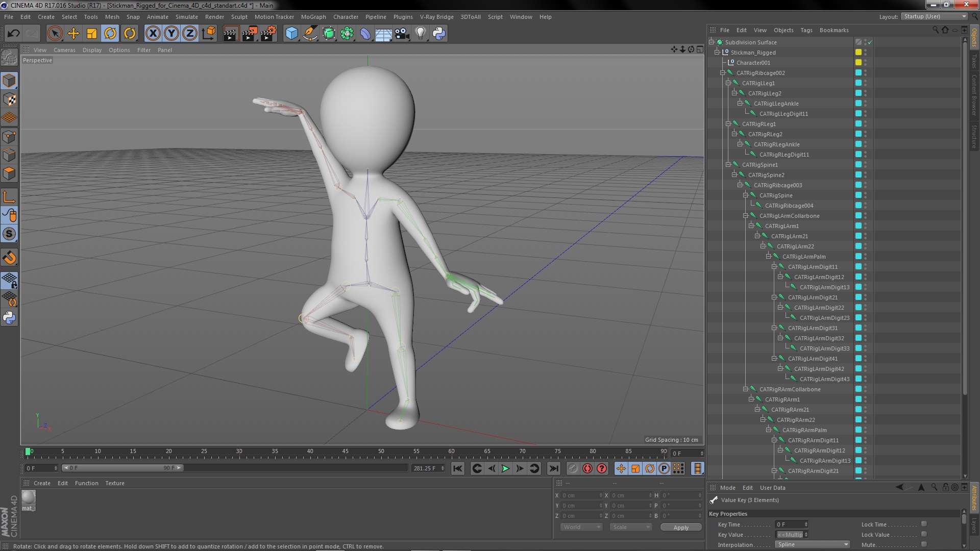980x551 pixels.
Task: Go to end of animation
Action: tap(553, 468)
